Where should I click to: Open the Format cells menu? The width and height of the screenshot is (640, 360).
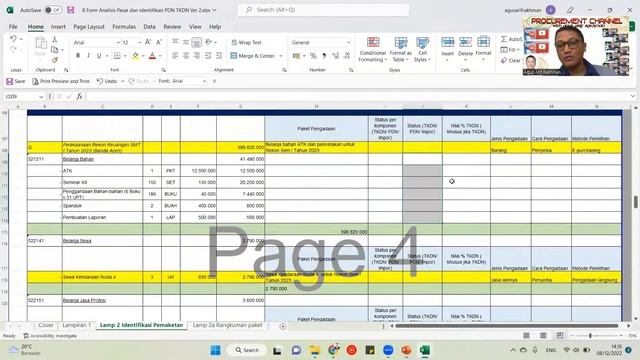coord(483,49)
